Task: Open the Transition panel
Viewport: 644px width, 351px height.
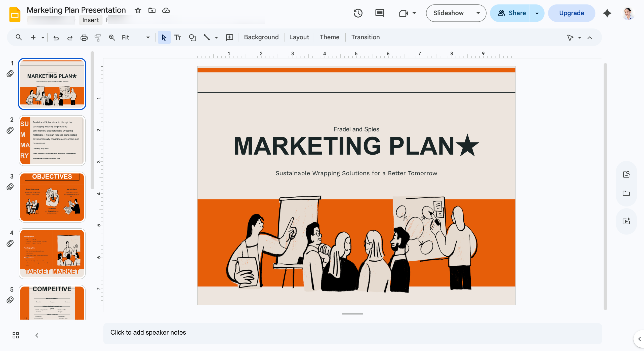Action: [365, 37]
